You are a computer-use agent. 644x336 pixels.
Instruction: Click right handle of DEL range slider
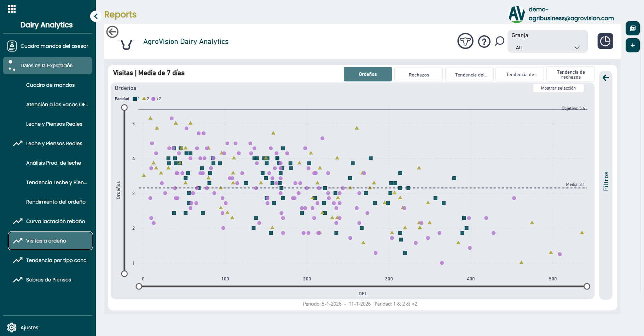(x=587, y=286)
